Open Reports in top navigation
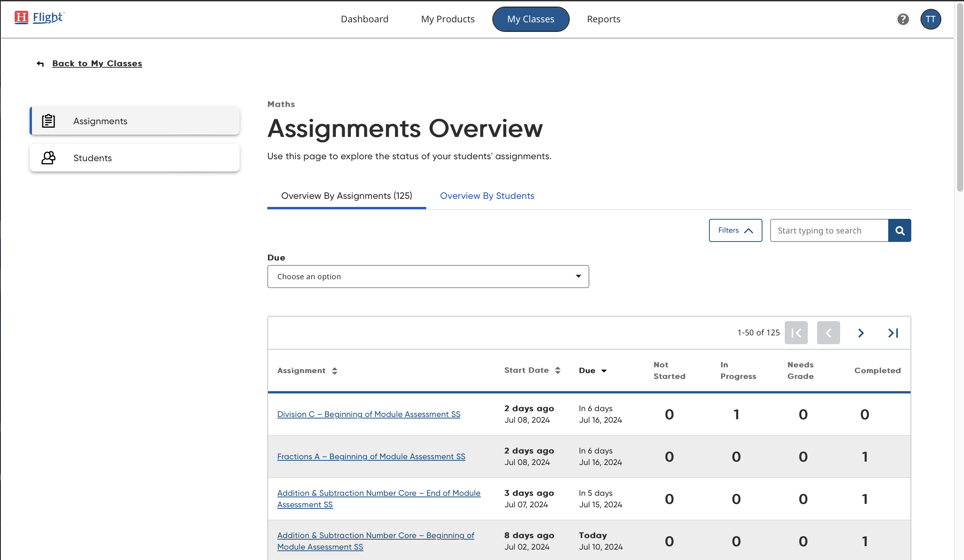964x560 pixels. click(603, 19)
